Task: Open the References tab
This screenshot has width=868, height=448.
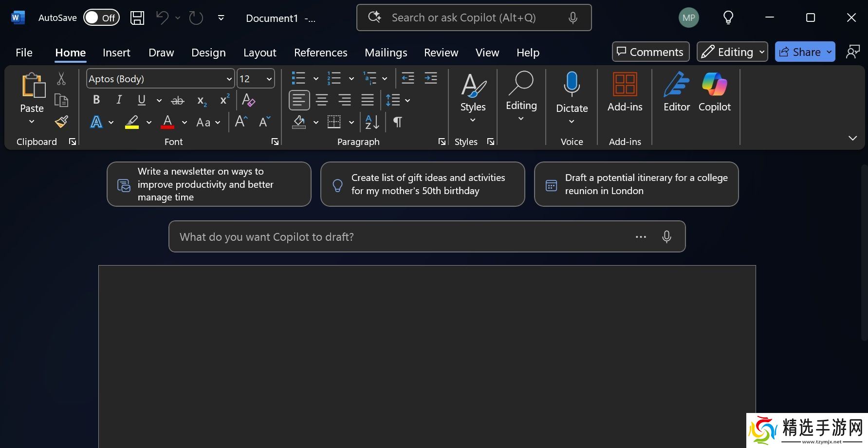Action: pos(320,53)
